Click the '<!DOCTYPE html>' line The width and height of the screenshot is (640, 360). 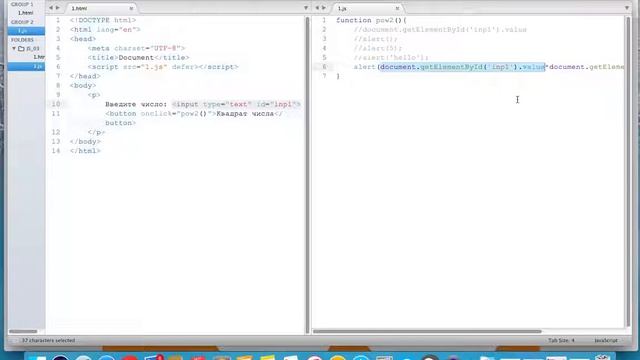point(103,20)
